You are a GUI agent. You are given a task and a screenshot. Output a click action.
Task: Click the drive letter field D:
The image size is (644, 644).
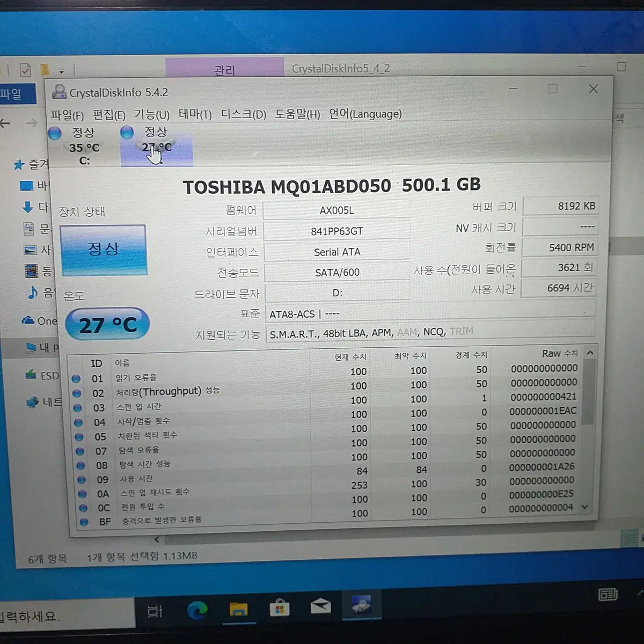(x=337, y=292)
